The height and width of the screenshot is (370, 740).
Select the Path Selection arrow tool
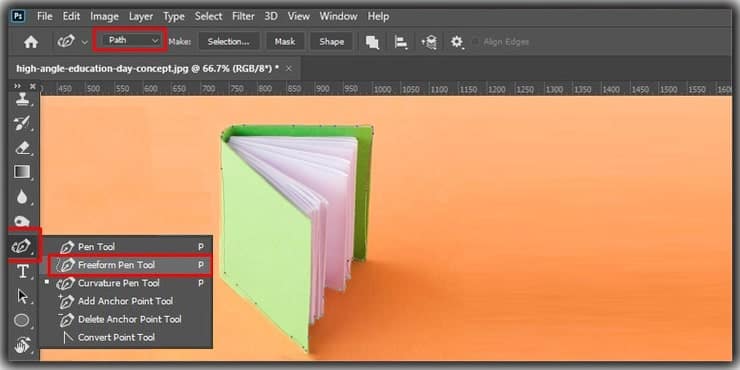tap(22, 296)
